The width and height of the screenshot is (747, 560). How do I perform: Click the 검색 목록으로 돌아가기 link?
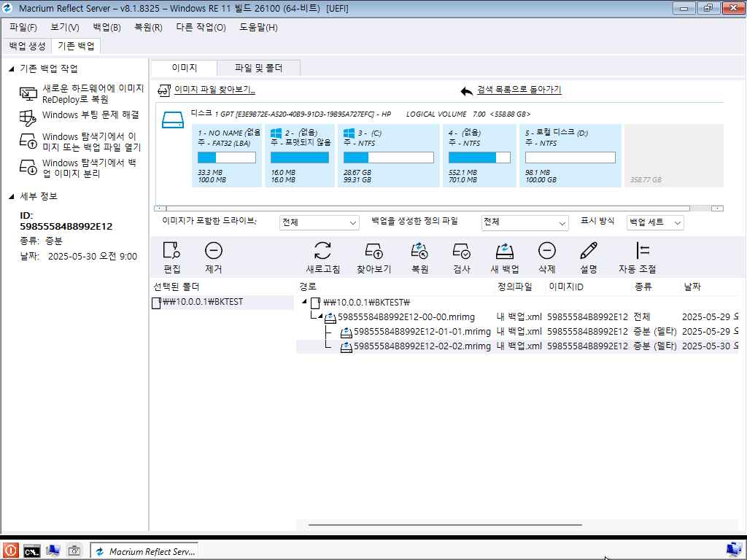pyautogui.click(x=519, y=90)
